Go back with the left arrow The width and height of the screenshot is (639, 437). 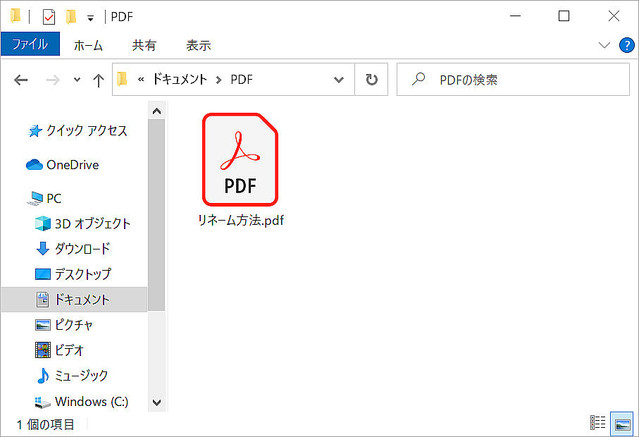21,80
